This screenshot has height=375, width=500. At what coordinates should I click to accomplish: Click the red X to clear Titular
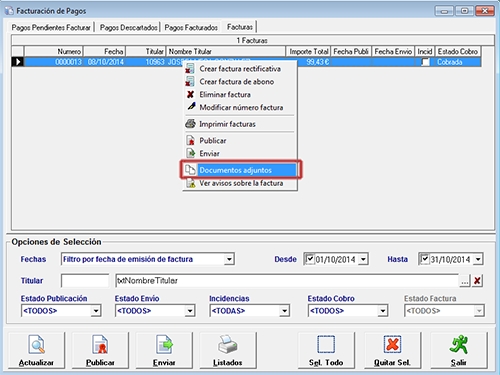(x=477, y=281)
